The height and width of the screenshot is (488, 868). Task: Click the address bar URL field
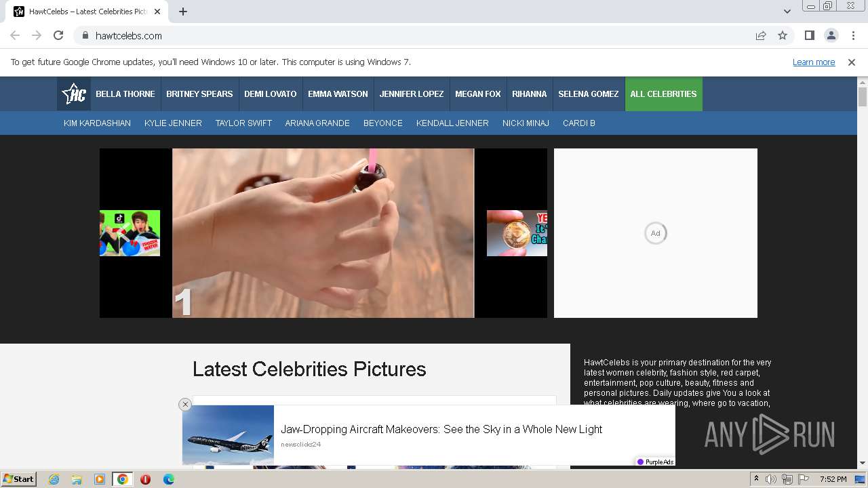tap(420, 36)
